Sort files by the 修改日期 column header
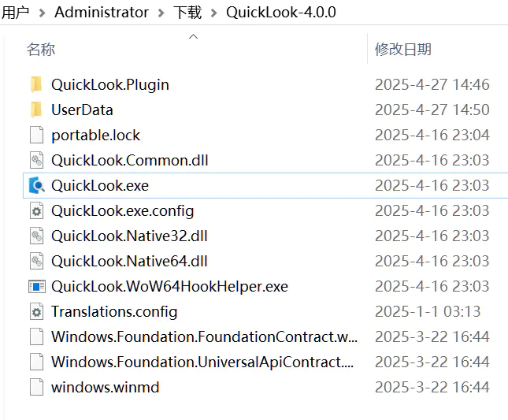Screen dimensions: 508x420 coord(403,50)
